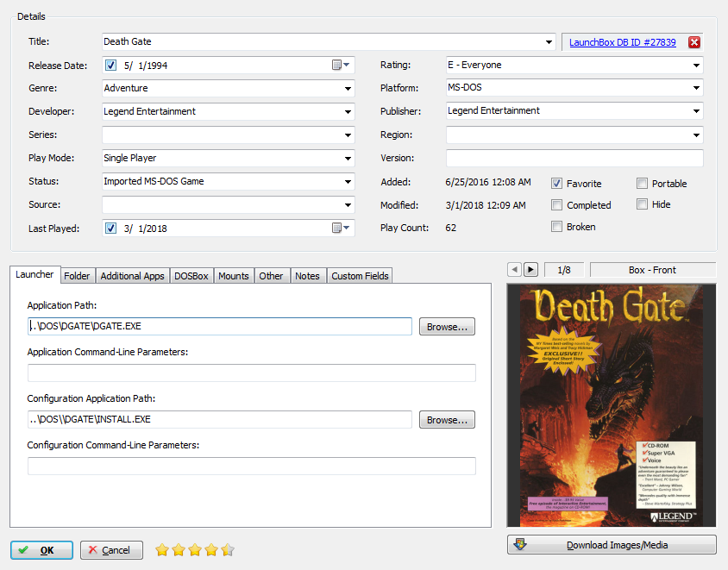Browse for the Configuration Application Path

(447, 420)
